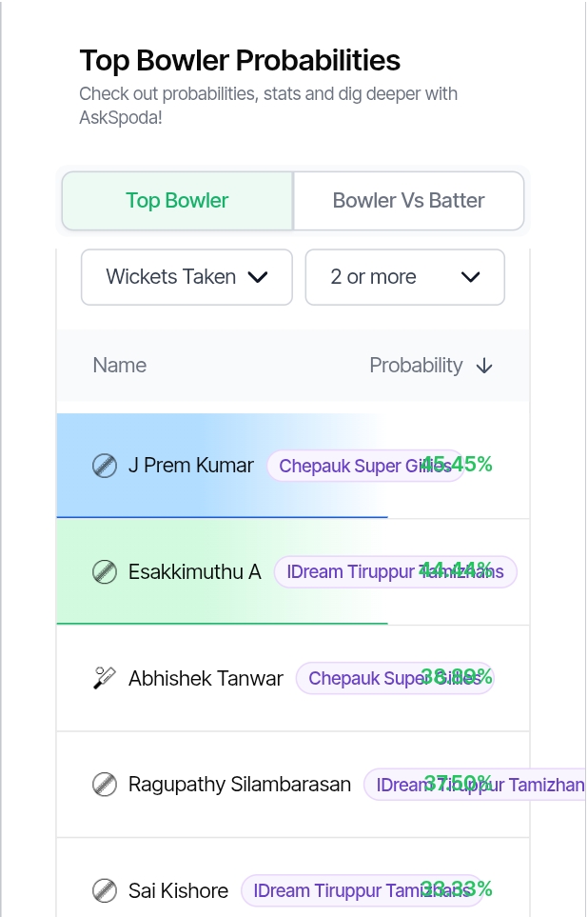Click the ball icon beside Esakkimuthu A
Viewport: 588px width, 917px height.
(105, 572)
